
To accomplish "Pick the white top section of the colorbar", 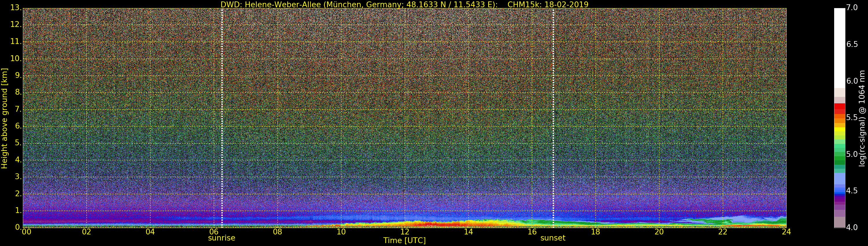I will point(839,48).
